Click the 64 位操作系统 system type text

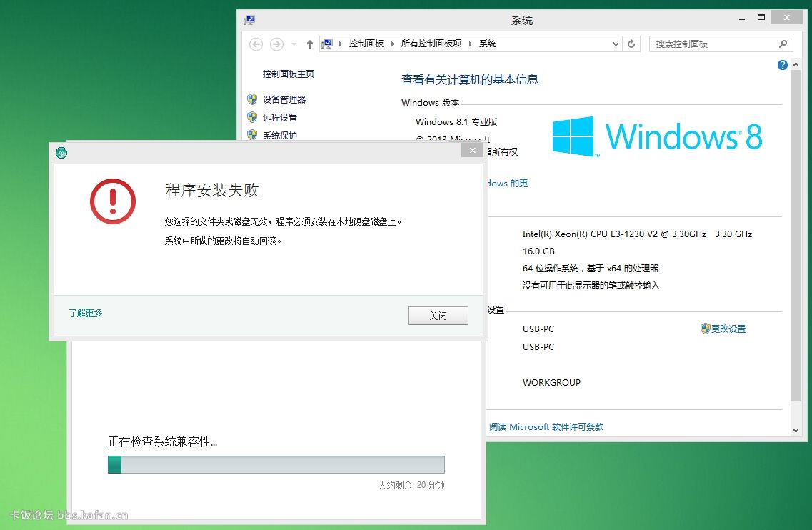(x=591, y=269)
